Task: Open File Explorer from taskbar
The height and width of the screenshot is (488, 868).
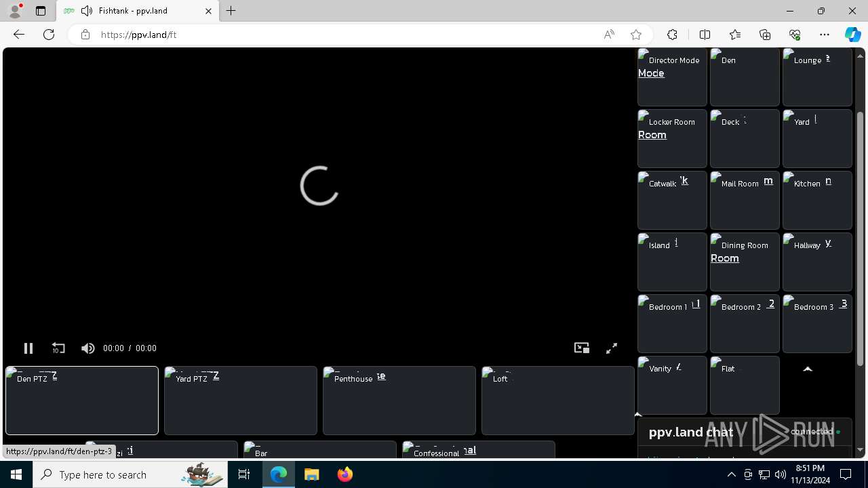Action: [x=311, y=474]
